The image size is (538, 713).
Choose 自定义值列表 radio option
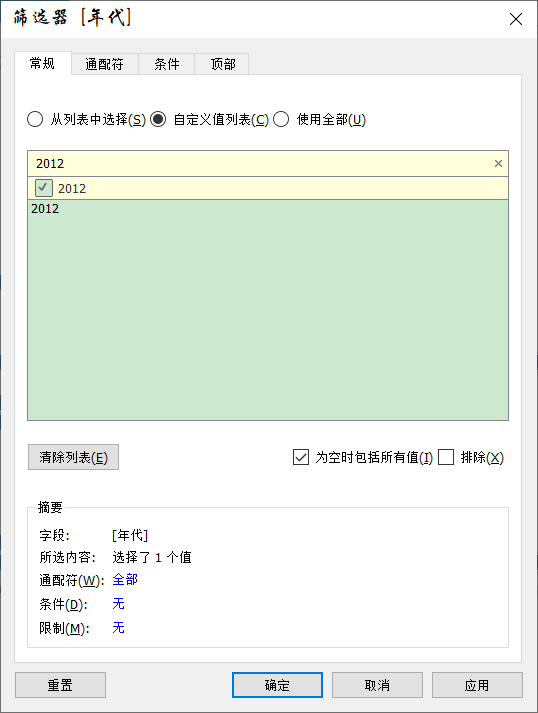[158, 120]
